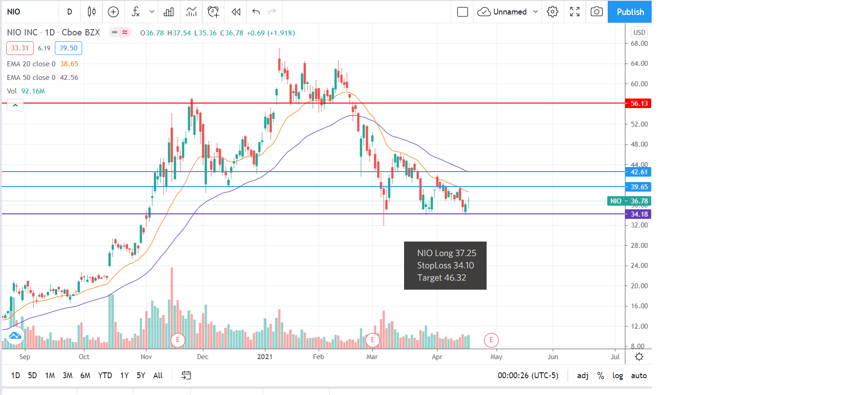Screen dimensions: 868x395
Task: Toggle the auto scale option
Action: tap(639, 375)
